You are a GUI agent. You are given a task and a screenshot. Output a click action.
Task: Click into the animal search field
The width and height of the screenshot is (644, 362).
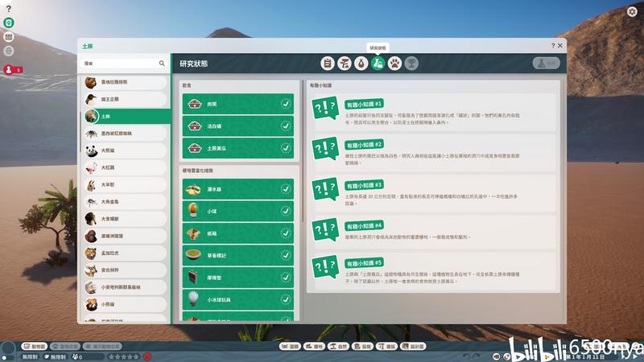tap(120, 64)
